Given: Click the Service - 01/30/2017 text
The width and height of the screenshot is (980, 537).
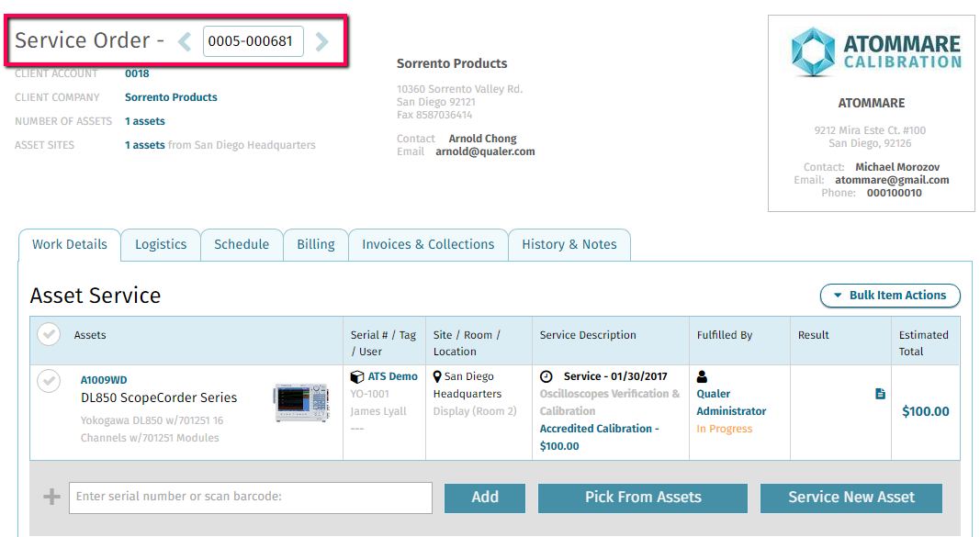Looking at the screenshot, I should (615, 376).
